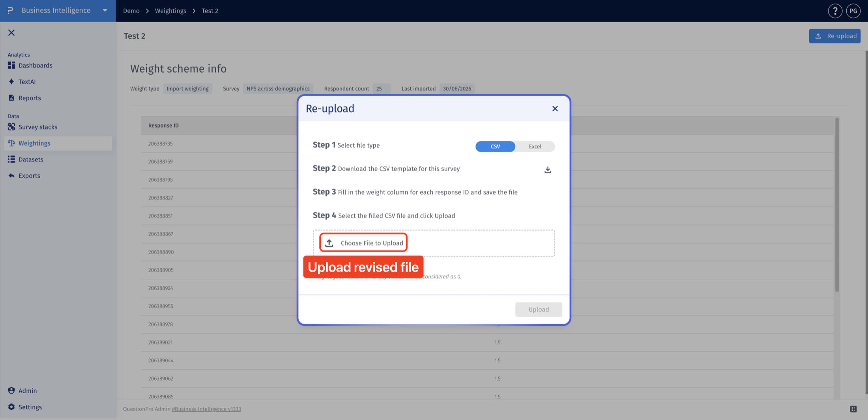Go to Weightings in the breadcrumb
Image resolution: width=868 pixels, height=420 pixels.
pyautogui.click(x=170, y=11)
